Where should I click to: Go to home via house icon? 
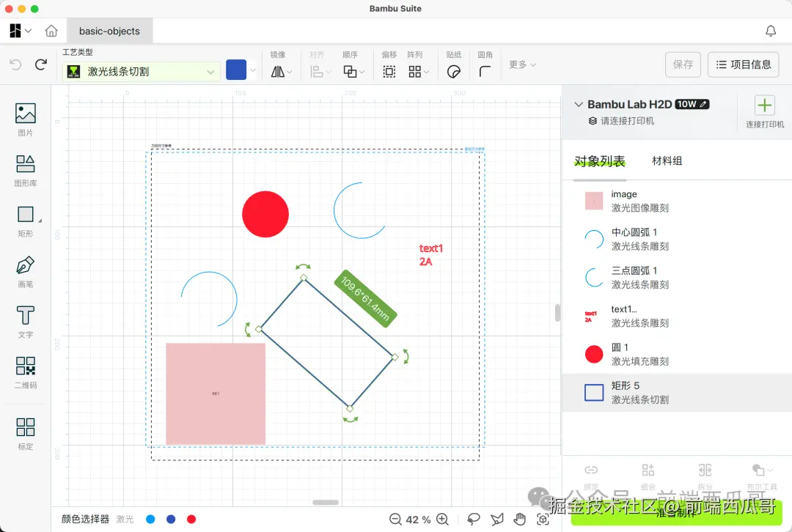51,31
